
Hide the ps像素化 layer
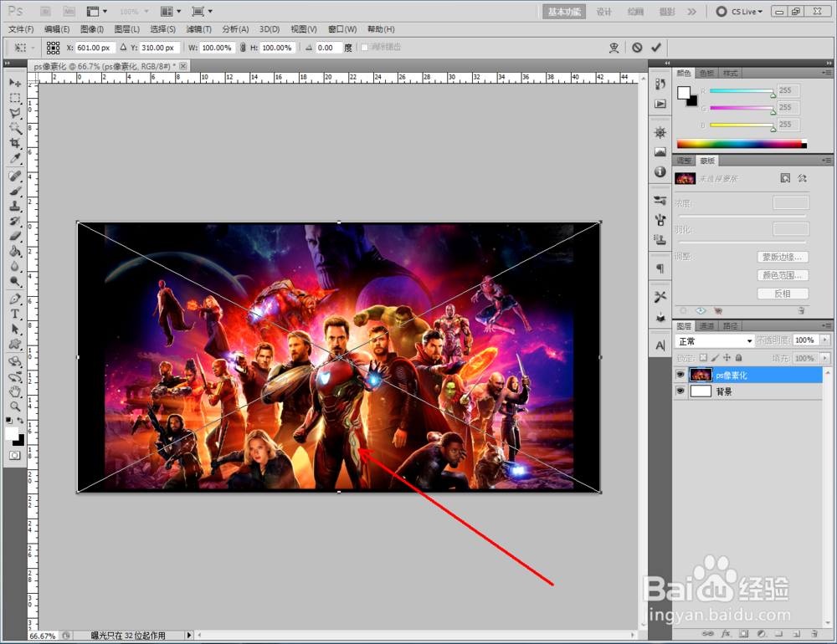click(680, 375)
